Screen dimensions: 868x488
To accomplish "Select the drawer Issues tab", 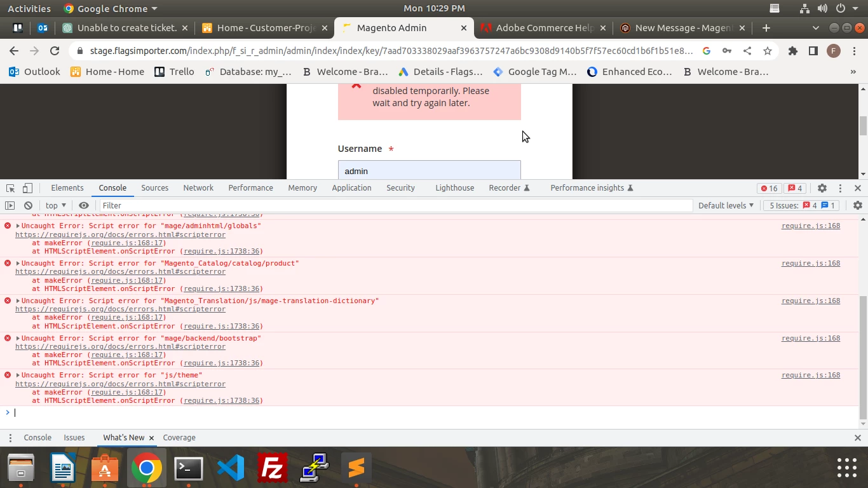I will [x=74, y=438].
